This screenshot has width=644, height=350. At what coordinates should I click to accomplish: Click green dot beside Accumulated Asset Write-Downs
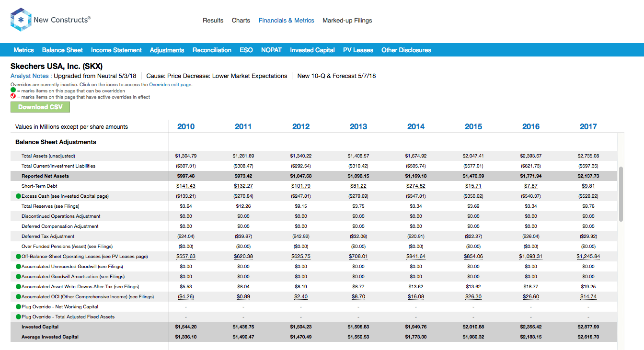18,286
